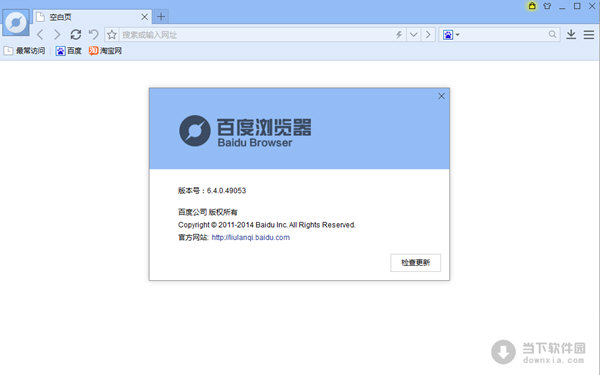Click the 检查更新 button
This screenshot has height=375, width=600.
click(x=416, y=262)
